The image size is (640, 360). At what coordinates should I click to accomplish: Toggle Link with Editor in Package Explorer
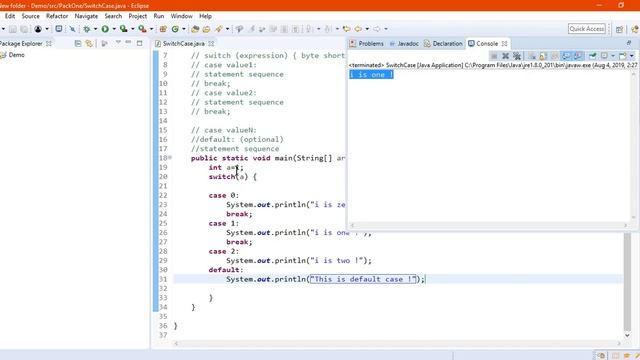(89, 43)
